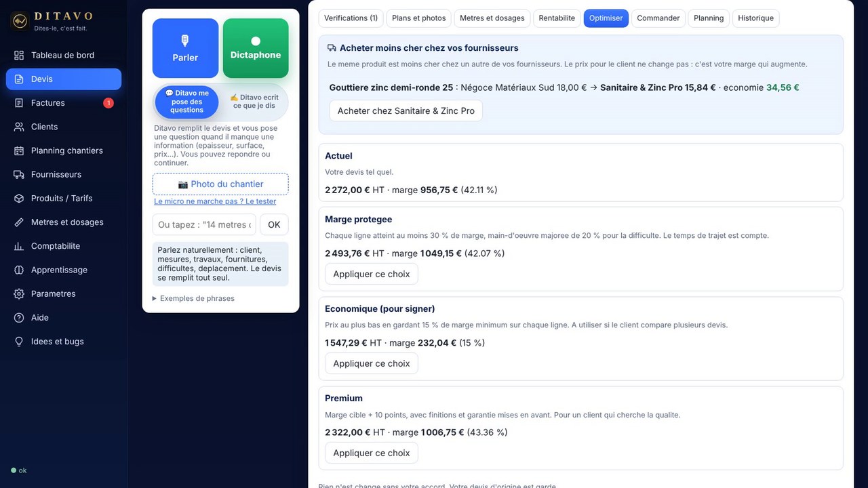Open the Planning tab
868x488 pixels.
(x=709, y=18)
